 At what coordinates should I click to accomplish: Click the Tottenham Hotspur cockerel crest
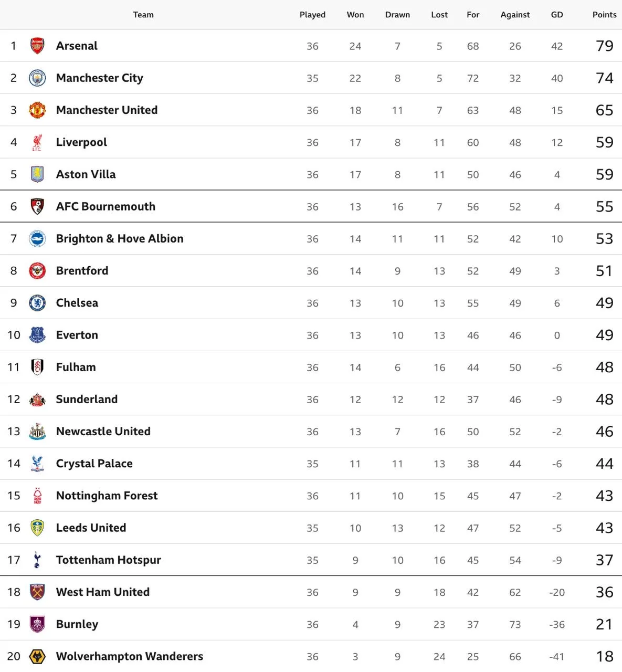[x=37, y=560]
